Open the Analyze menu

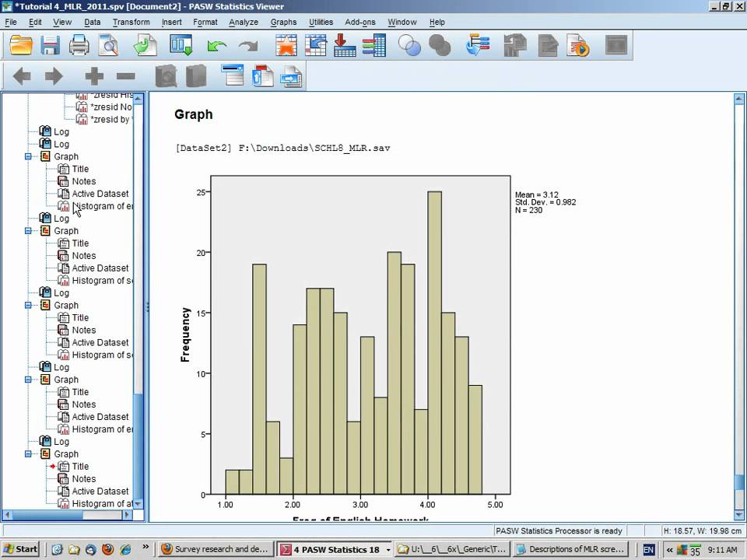click(244, 22)
